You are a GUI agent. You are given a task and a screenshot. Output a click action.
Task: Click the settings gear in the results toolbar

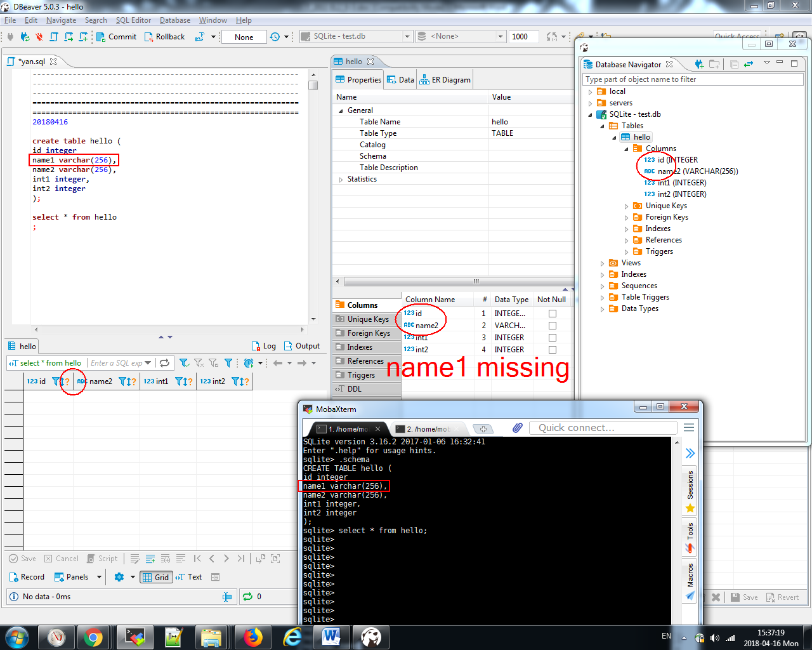point(118,577)
